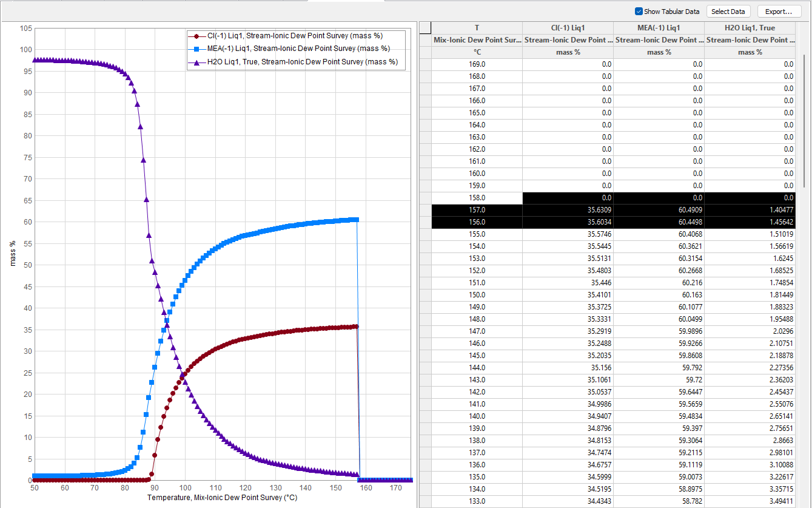Click the Mix-Ionic Dew Point Sur... subheader cell
Viewport: 812px width, 508px height.
pyautogui.click(x=477, y=40)
